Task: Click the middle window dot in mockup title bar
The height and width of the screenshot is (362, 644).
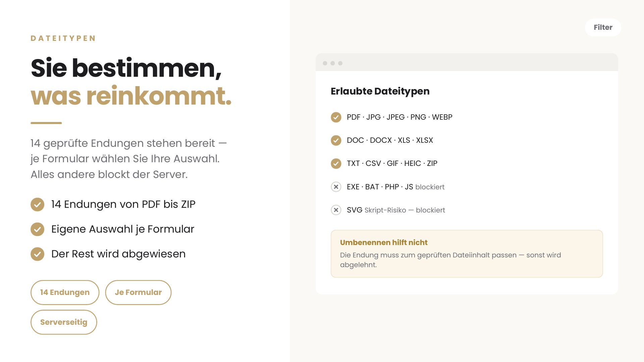Action: [332, 63]
